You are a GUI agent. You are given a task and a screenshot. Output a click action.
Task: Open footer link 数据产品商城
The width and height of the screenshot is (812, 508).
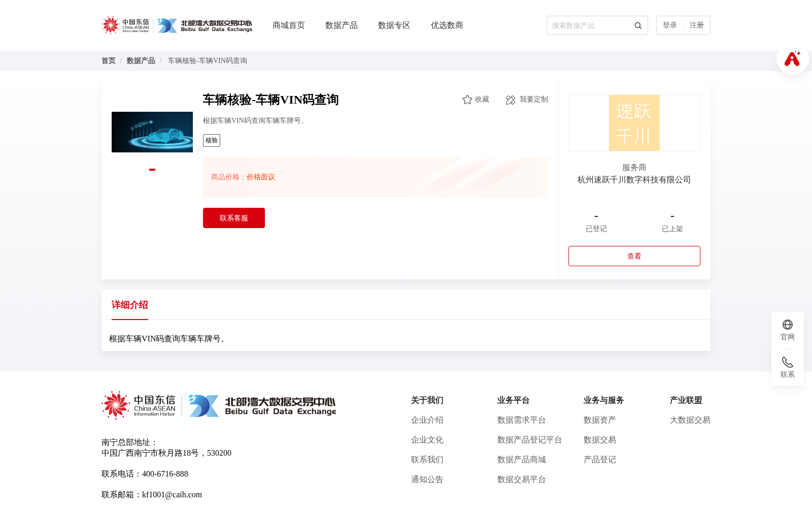522,460
